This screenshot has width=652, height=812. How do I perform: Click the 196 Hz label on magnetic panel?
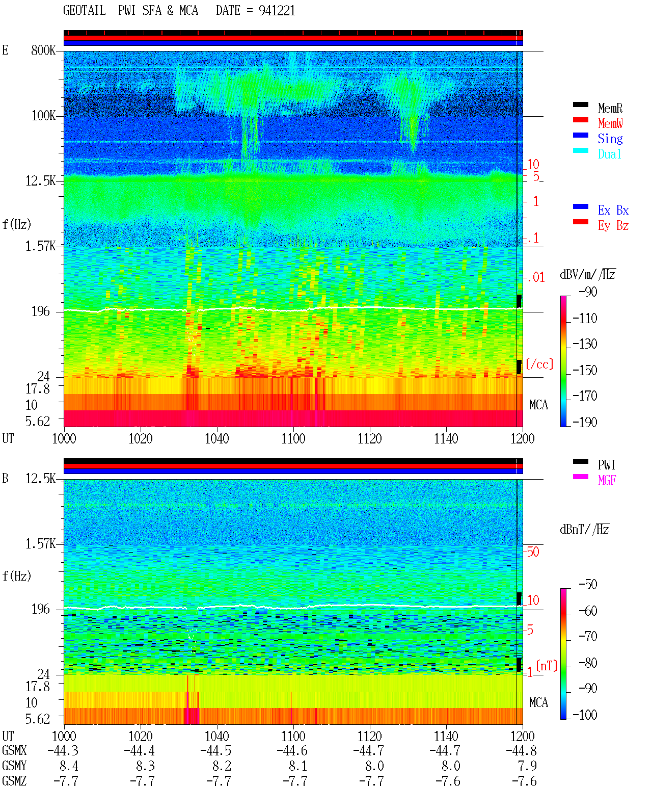40,609
